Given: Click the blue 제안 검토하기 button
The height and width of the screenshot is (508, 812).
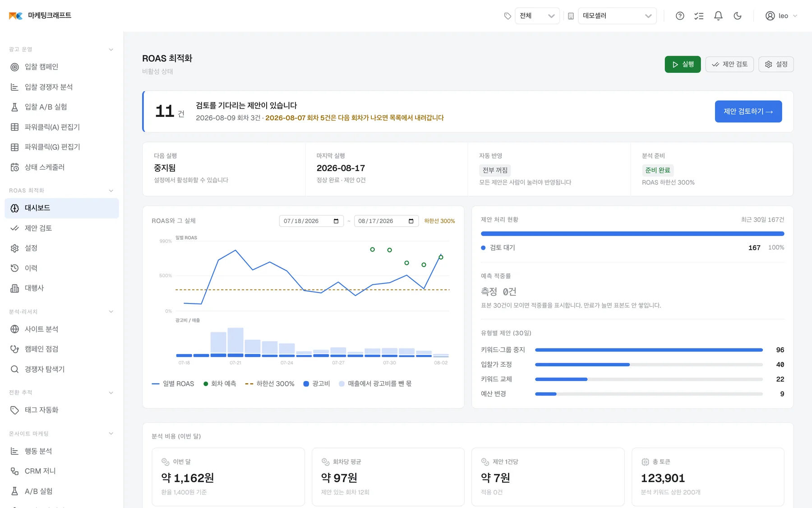Looking at the screenshot, I should [748, 112].
